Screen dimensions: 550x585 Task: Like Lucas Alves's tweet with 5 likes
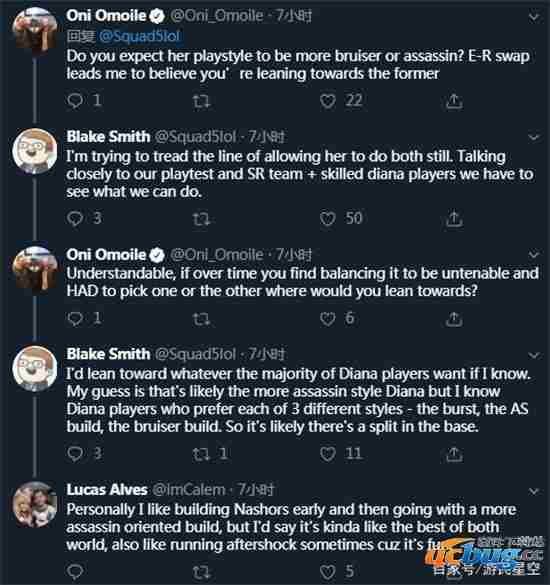pos(328,572)
